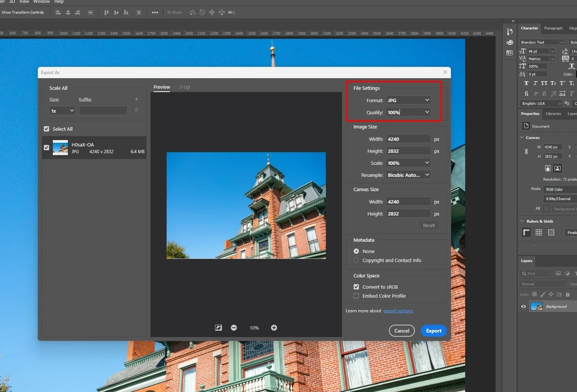Collapse the Canvas section in Properties

(x=521, y=137)
